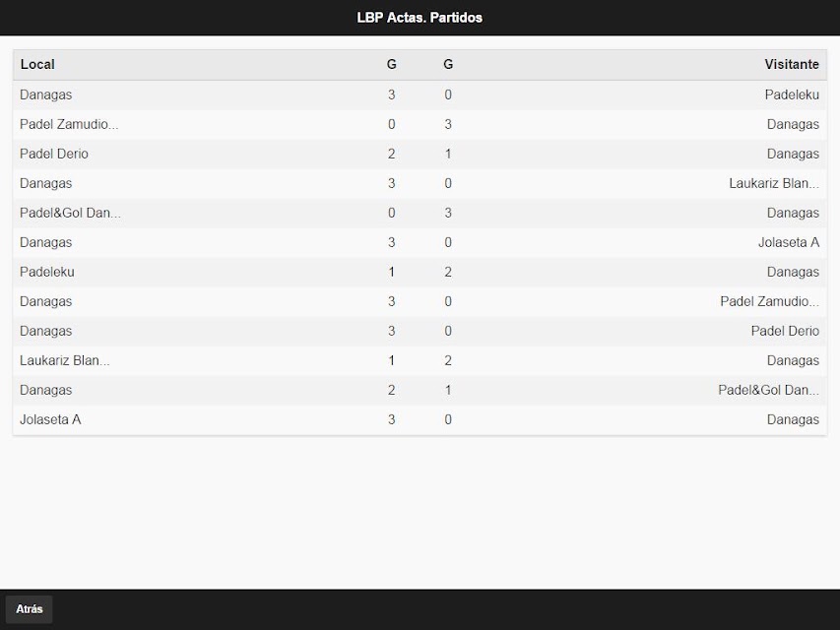Open the Laukariz Blan... local team row
The width and height of the screenshot is (840, 630).
[420, 360]
